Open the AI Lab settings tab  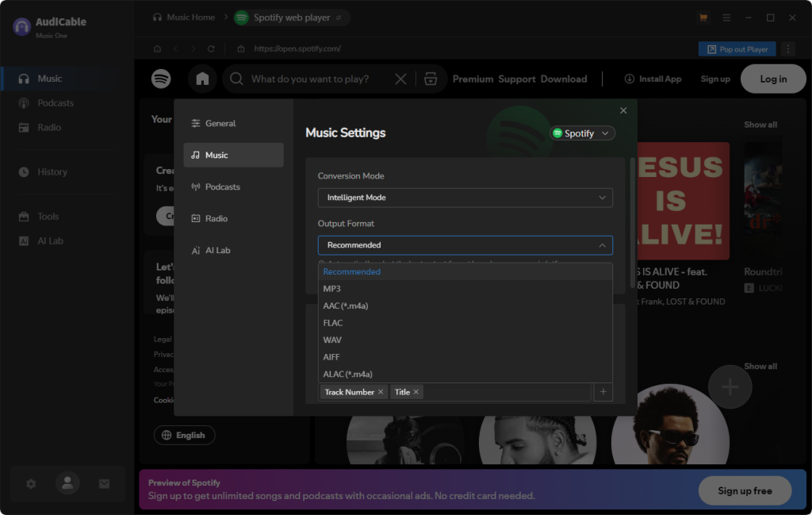[233, 250]
